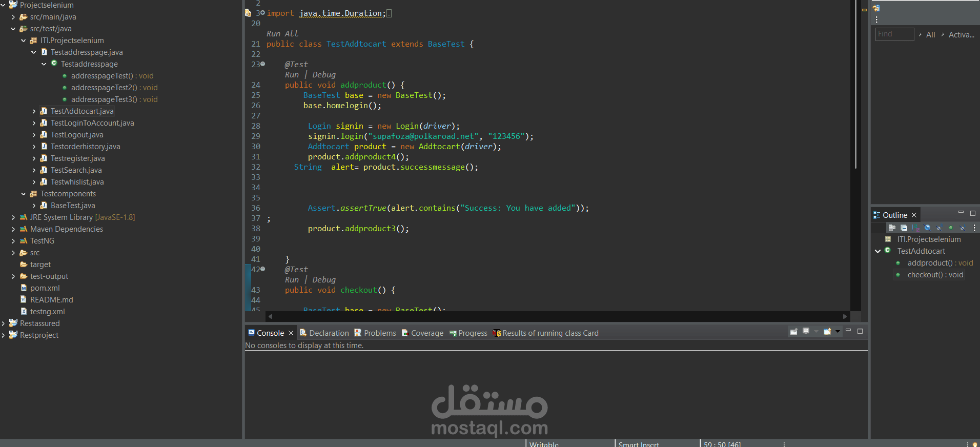Click the warning marker beside line 3
Screen dimensions: 980x447
248,13
